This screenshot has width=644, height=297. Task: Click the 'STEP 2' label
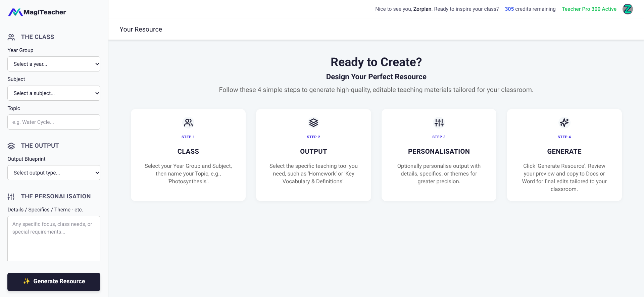313,137
